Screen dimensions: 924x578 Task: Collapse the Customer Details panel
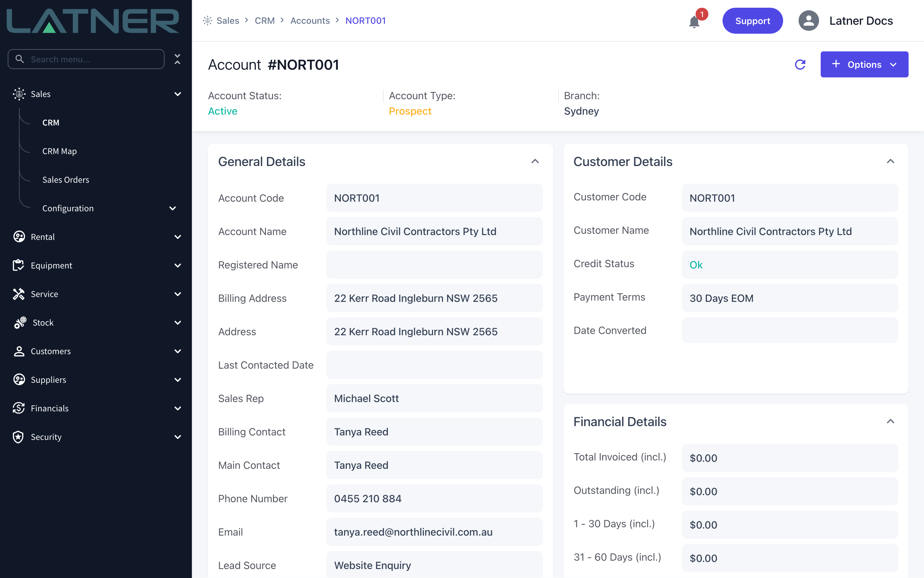click(890, 161)
